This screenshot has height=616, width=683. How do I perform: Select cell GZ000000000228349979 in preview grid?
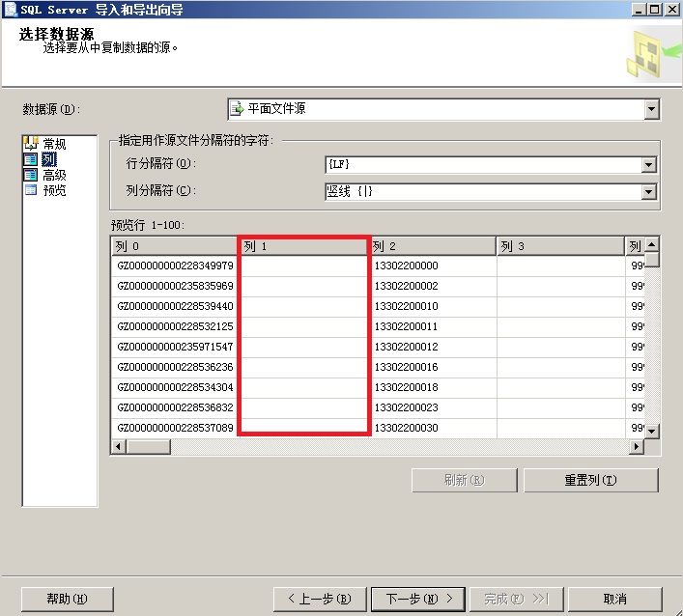tap(175, 266)
